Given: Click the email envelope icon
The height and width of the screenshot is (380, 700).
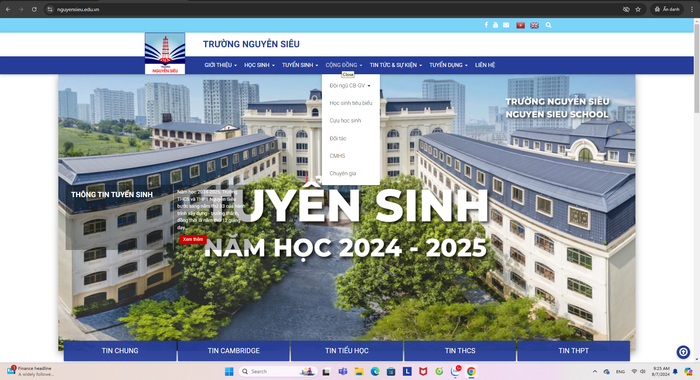Looking at the screenshot, I should click(x=506, y=25).
